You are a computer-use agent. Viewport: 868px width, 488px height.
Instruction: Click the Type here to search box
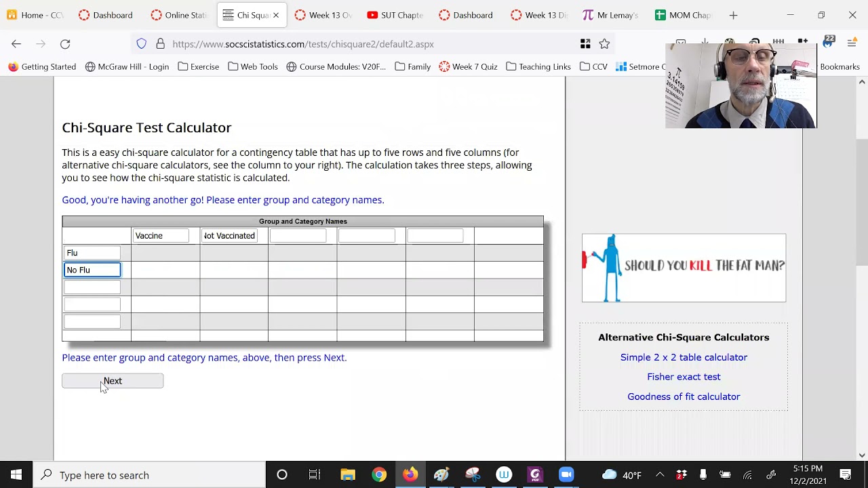click(149, 475)
